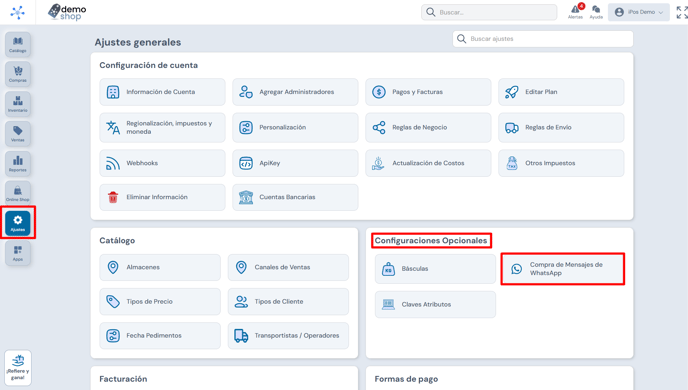Click the Buscar ajustes search field
The image size is (688, 390).
[543, 39]
